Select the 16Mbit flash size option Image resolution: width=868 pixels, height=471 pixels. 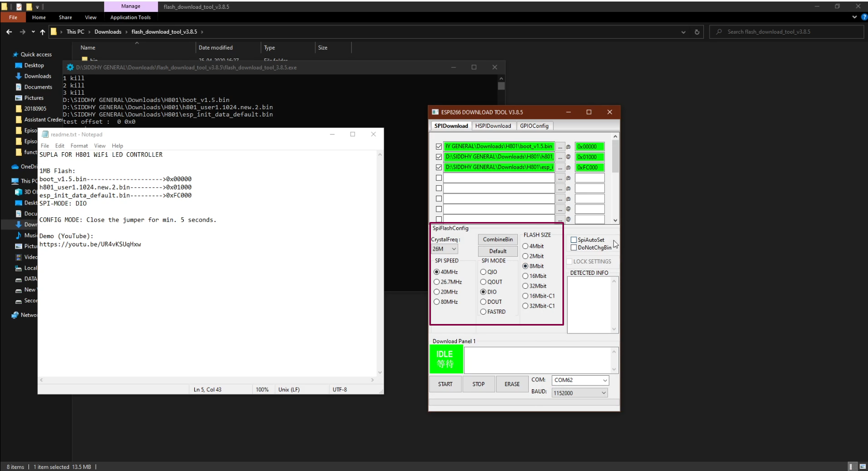click(x=526, y=276)
